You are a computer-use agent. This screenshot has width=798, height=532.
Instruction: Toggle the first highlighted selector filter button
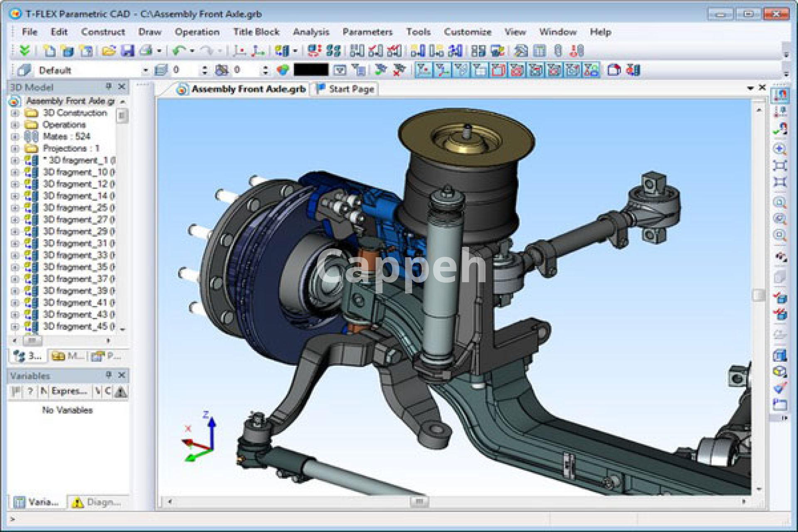[423, 70]
